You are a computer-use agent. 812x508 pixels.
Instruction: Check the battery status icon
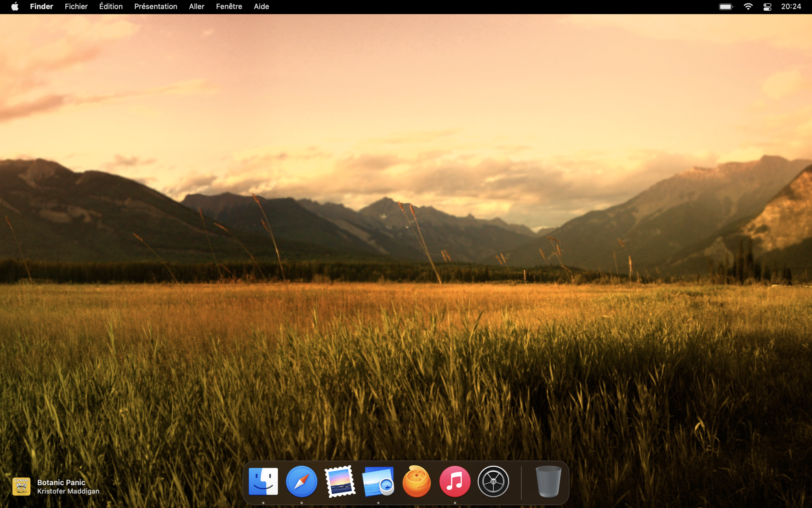point(726,7)
